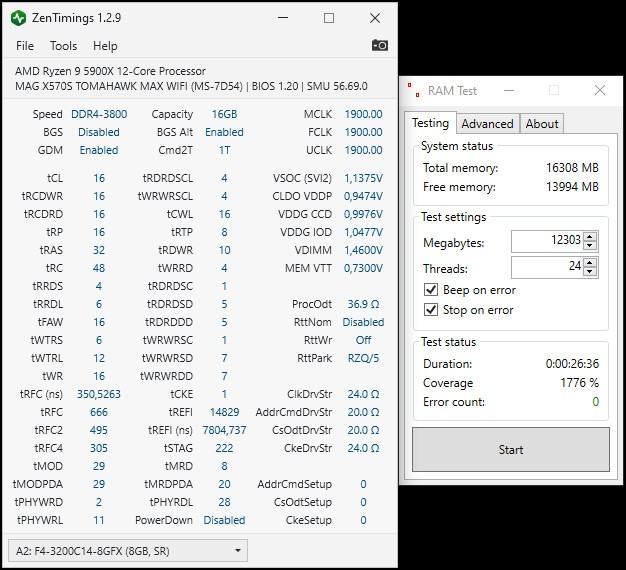Click the PowerDown Disabled value
Screen dimensions: 626x570
coord(224,520)
